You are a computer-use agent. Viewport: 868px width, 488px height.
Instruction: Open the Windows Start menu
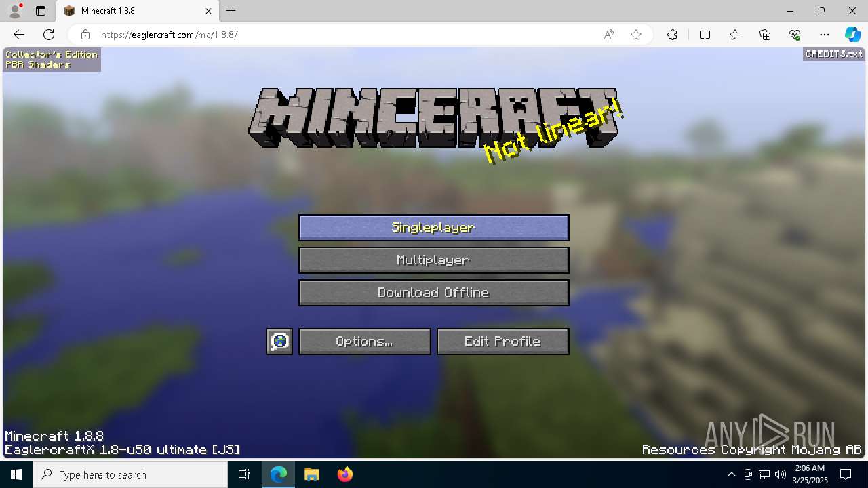pos(16,474)
